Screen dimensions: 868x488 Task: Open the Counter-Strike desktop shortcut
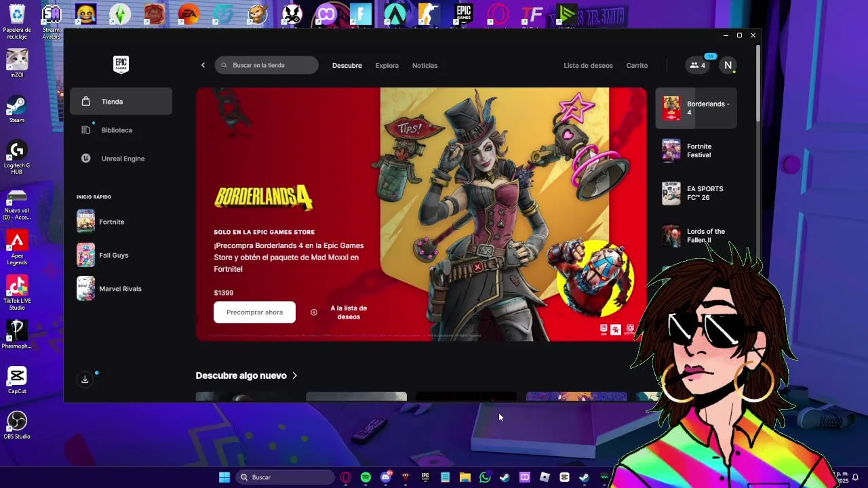tap(429, 15)
